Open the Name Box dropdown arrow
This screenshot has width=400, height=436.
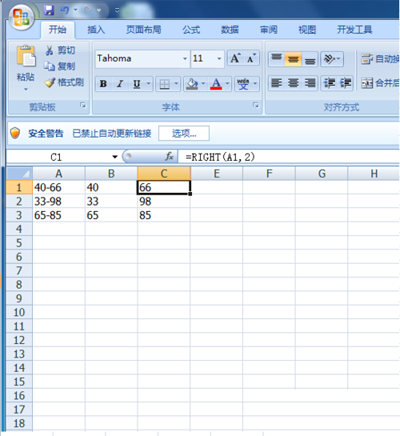pyautogui.click(x=115, y=157)
